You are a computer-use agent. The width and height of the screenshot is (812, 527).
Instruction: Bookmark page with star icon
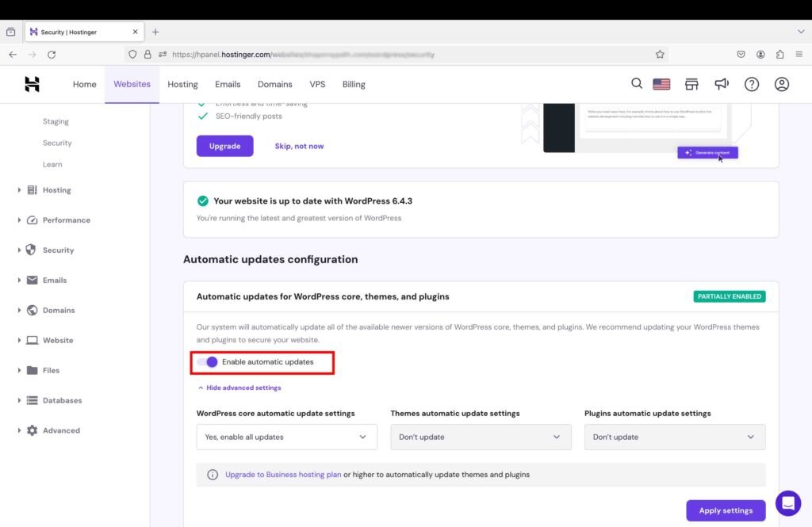click(660, 55)
